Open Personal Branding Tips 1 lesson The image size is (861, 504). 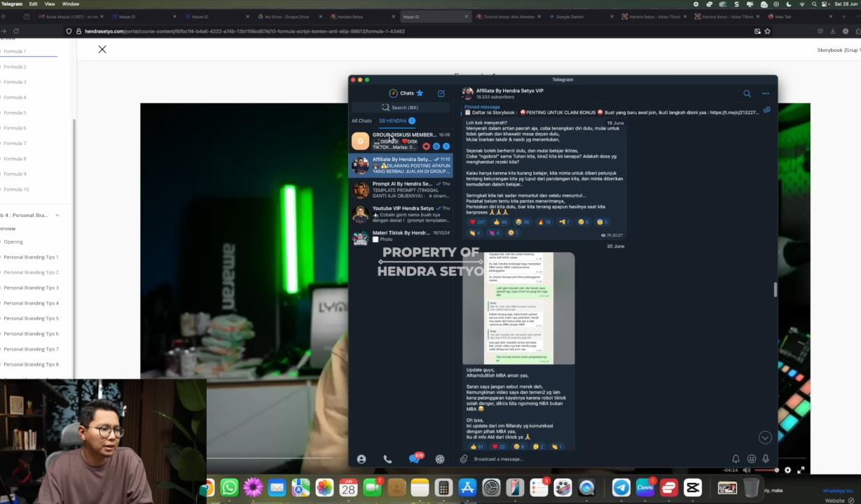point(31,257)
